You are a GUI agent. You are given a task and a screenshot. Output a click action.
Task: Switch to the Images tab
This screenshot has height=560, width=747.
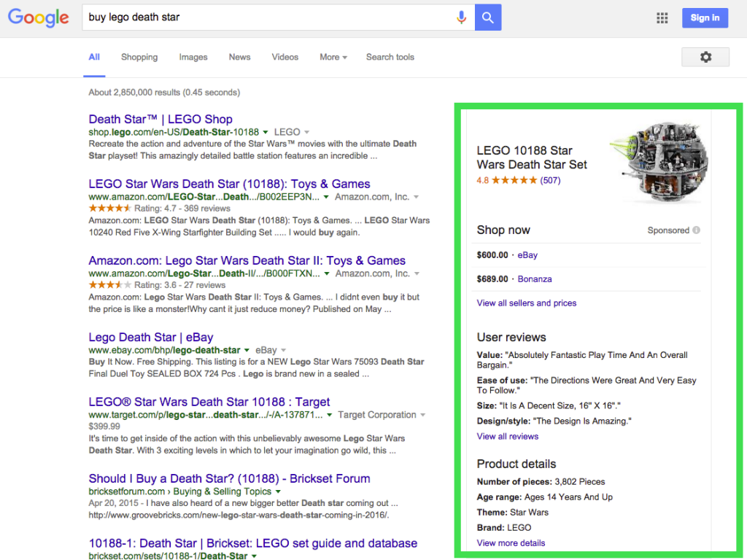click(193, 57)
